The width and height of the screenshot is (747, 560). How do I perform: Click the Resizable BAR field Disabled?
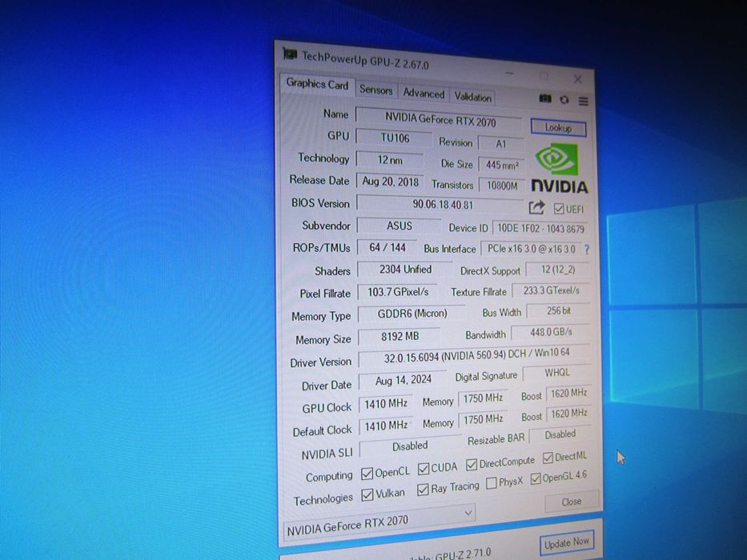click(x=560, y=434)
